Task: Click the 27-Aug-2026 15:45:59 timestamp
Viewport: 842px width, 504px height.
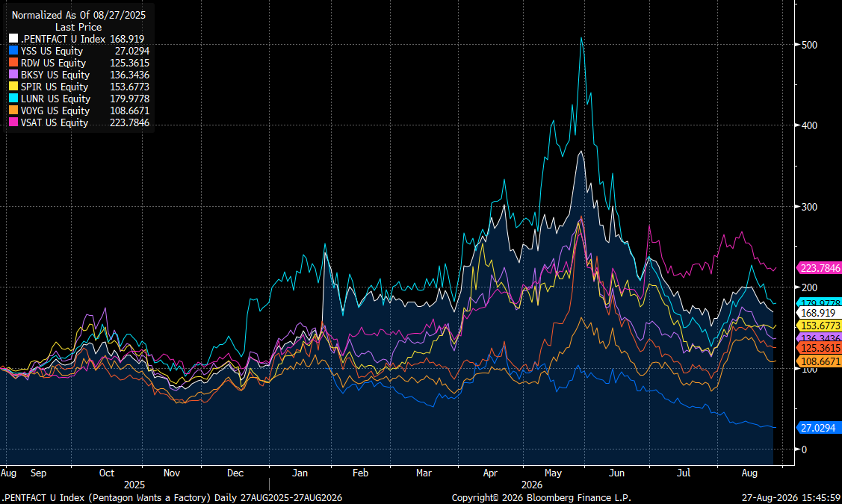Action: point(791,497)
